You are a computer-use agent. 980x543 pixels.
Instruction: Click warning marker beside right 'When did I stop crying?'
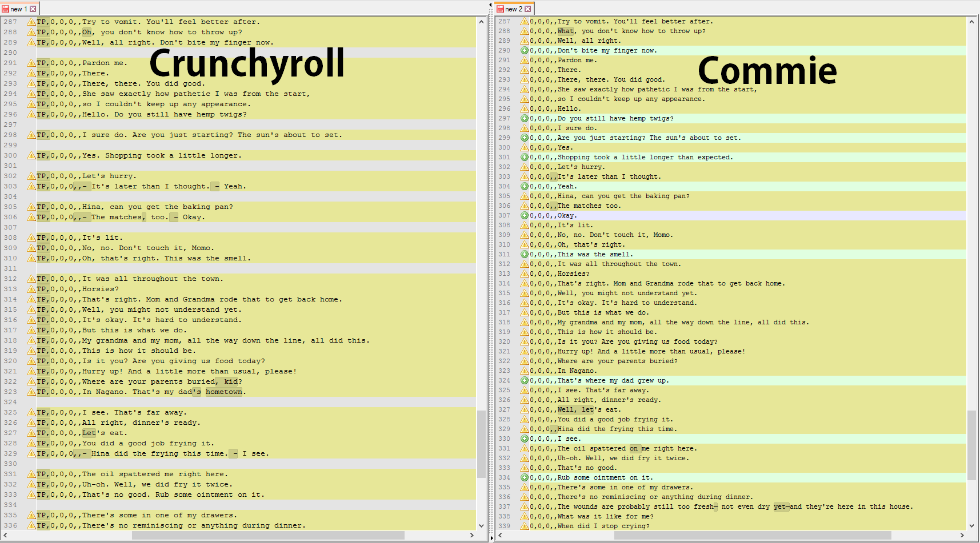coord(524,526)
